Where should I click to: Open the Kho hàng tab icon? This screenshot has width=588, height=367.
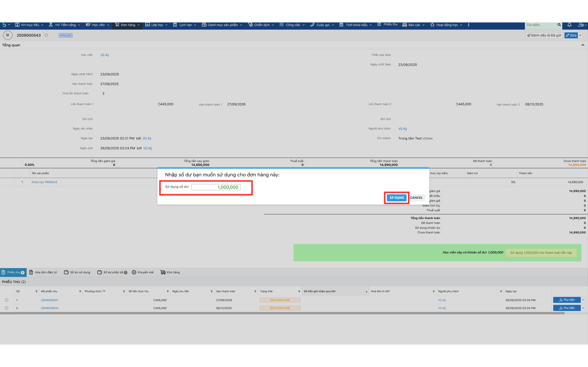point(163,272)
